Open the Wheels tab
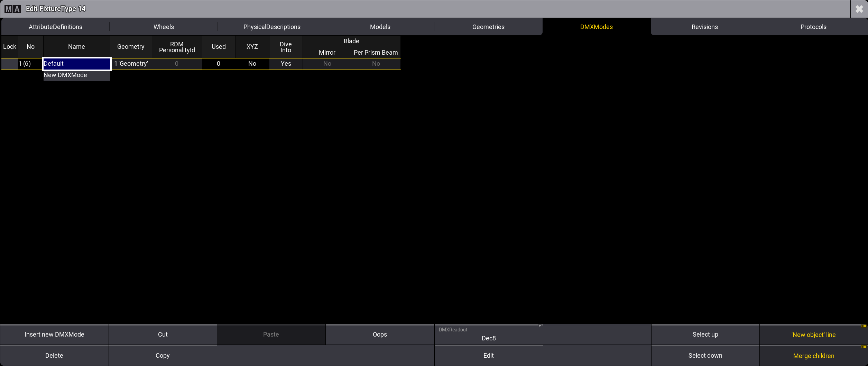Viewport: 868px width, 366px height. [x=164, y=27]
